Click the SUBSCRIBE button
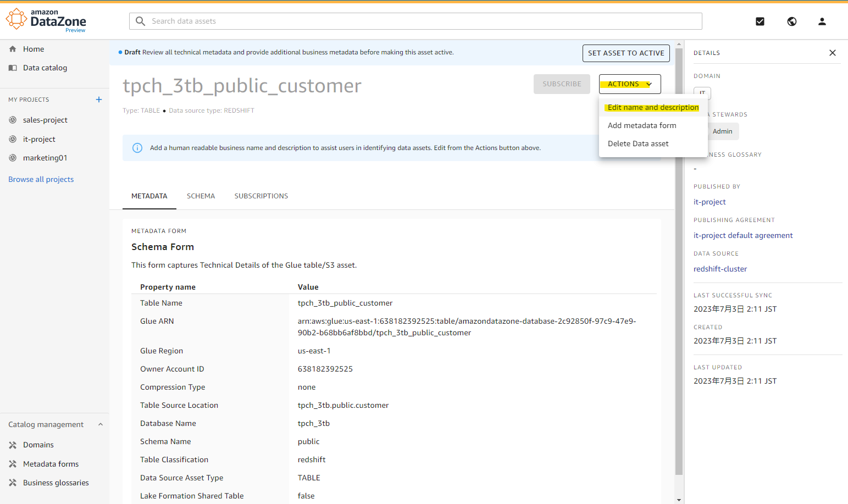848x504 pixels. click(x=562, y=84)
